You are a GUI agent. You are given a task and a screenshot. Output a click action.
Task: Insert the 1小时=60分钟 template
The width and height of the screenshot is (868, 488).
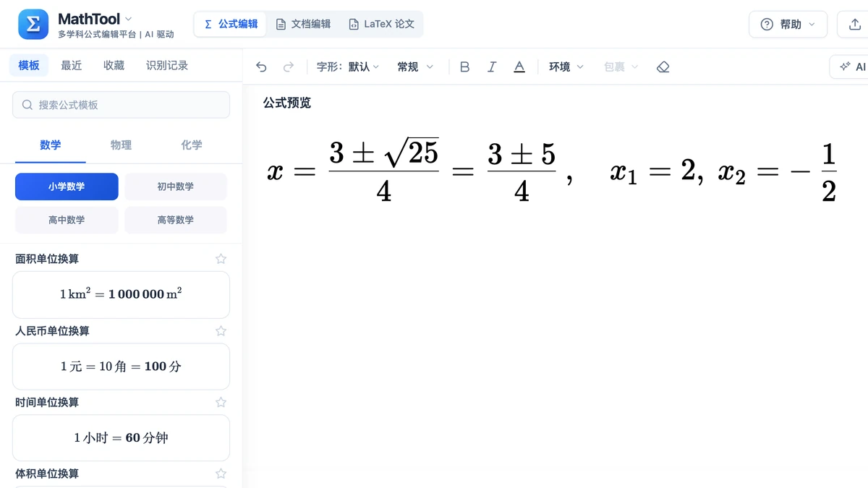pos(121,438)
